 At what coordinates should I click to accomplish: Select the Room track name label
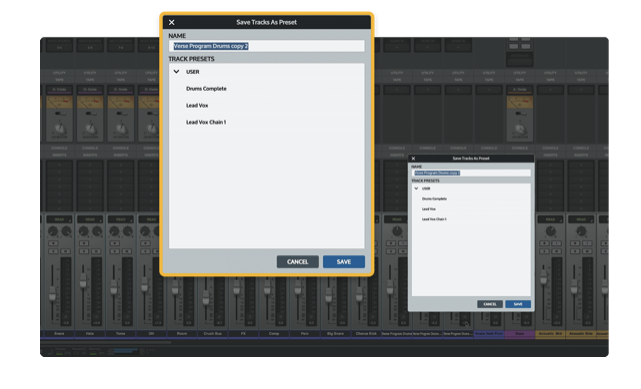pos(182,334)
